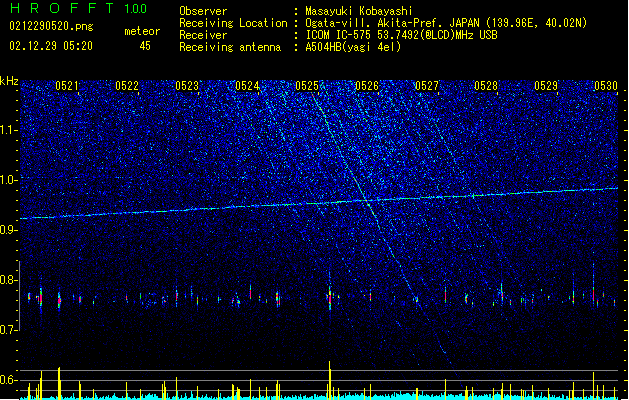Click the 0530 time marker
629x400 pixels.
tap(606, 86)
